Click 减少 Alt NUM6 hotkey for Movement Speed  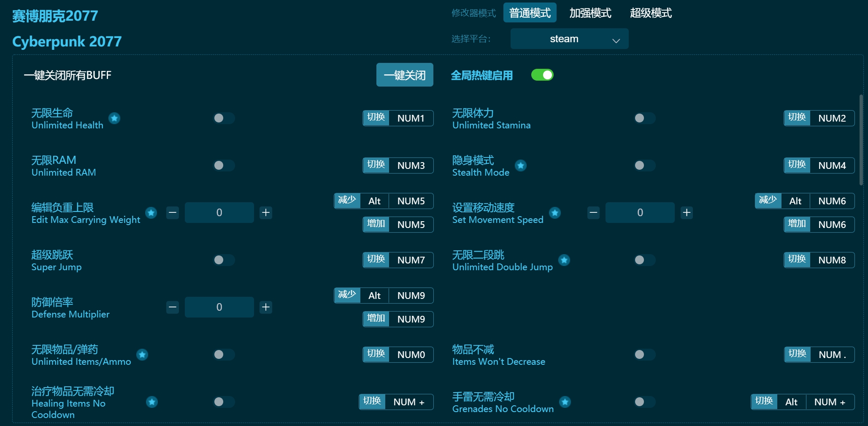click(805, 201)
